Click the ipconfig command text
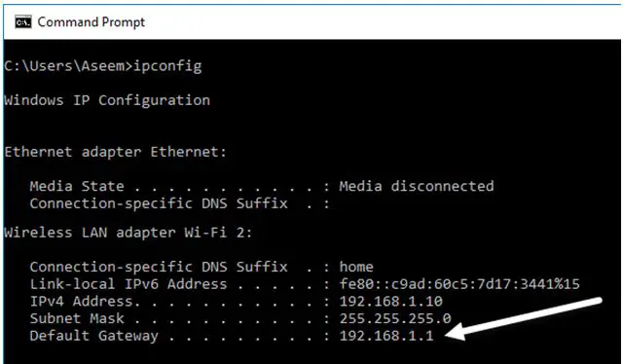623x364 pixels. 167,66
